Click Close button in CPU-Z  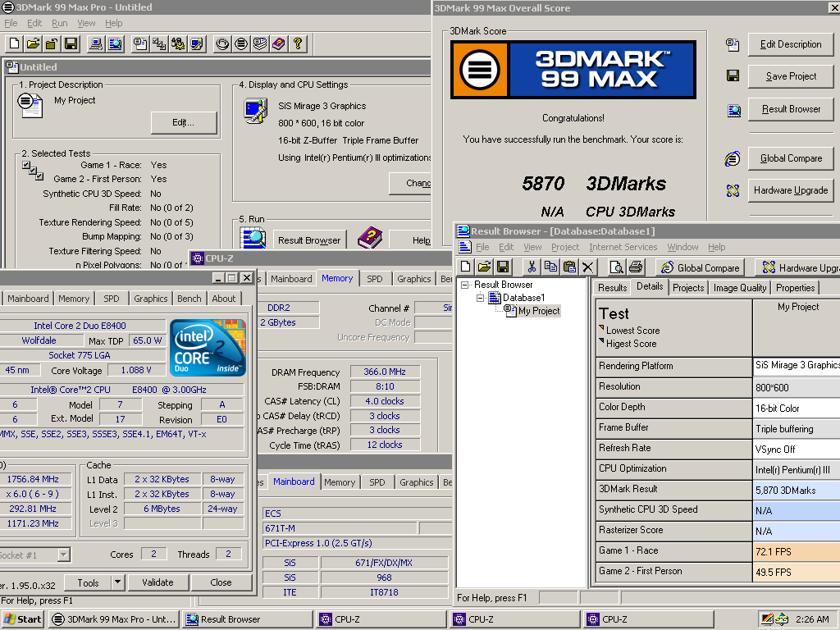tap(221, 582)
